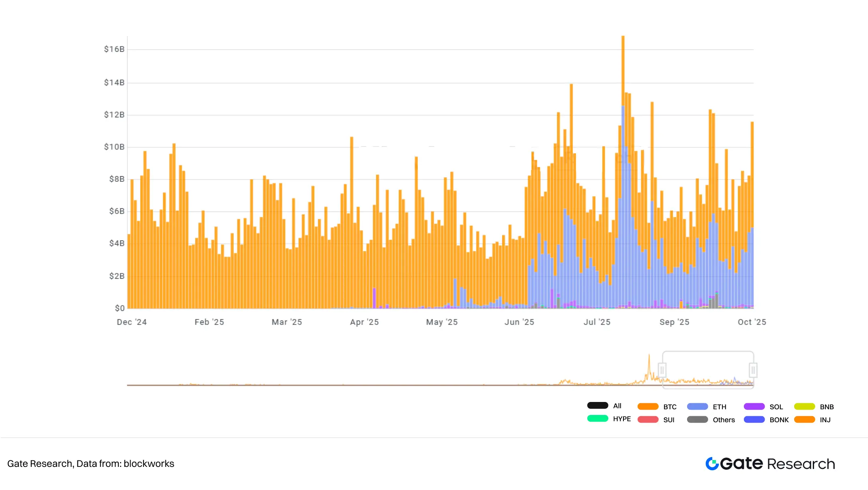Click the blue BONK legend marker
This screenshot has height=490, width=868.
[x=754, y=420]
